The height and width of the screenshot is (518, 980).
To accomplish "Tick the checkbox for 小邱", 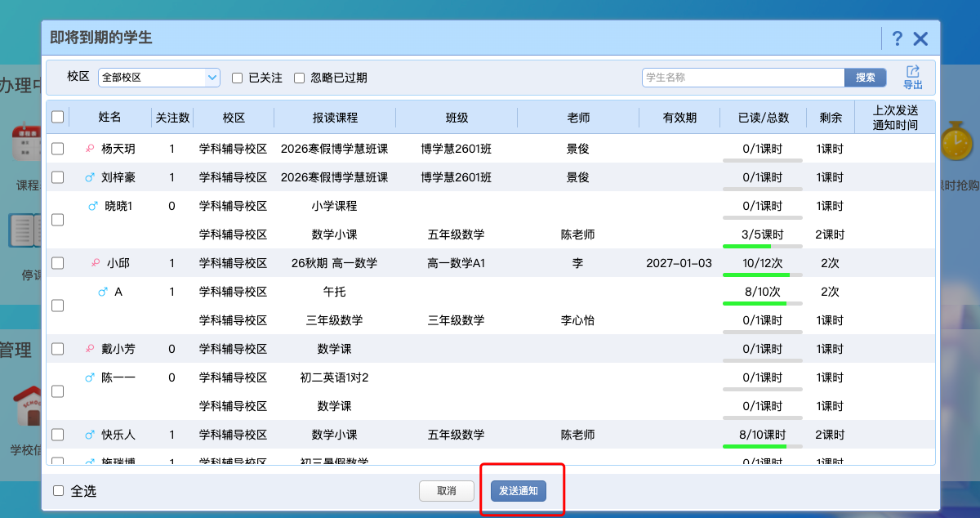I will [x=58, y=263].
